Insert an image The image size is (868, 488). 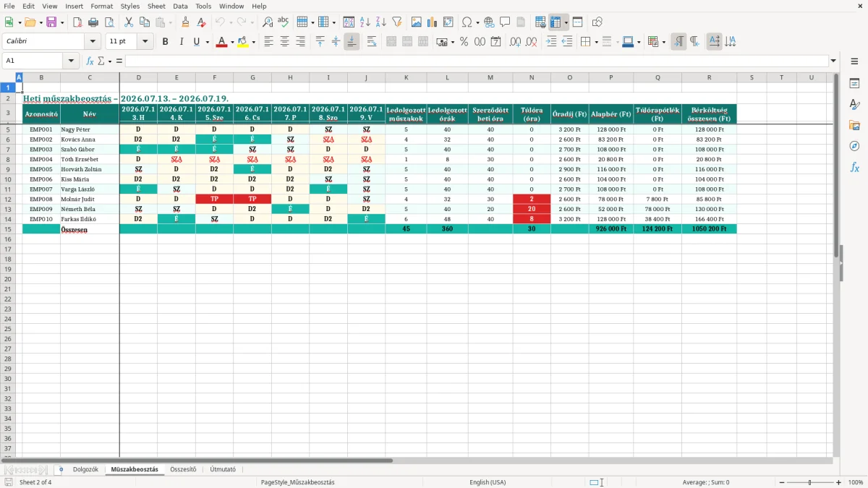pyautogui.click(x=417, y=22)
